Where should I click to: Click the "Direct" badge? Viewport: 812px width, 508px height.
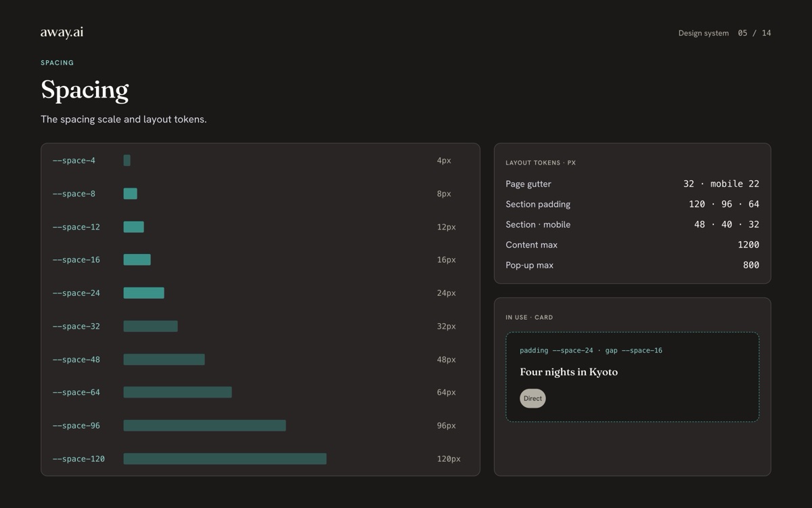click(533, 398)
